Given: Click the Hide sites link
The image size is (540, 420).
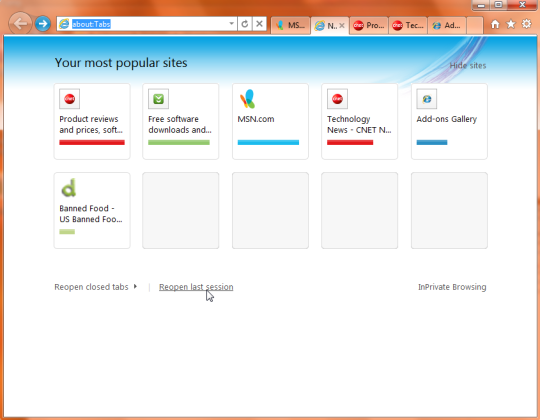Looking at the screenshot, I should pyautogui.click(x=468, y=65).
